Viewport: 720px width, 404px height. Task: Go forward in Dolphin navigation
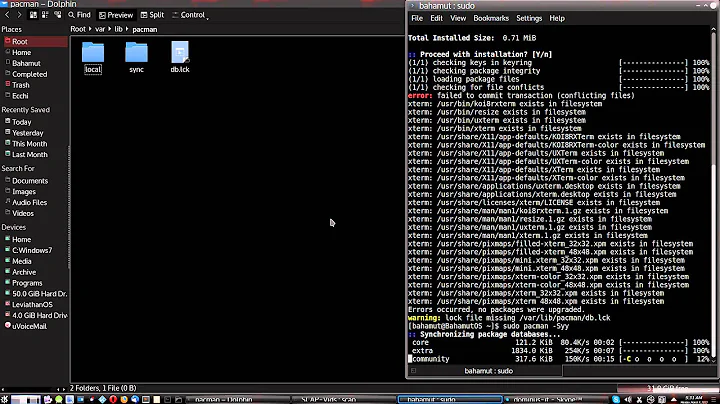tap(19, 15)
